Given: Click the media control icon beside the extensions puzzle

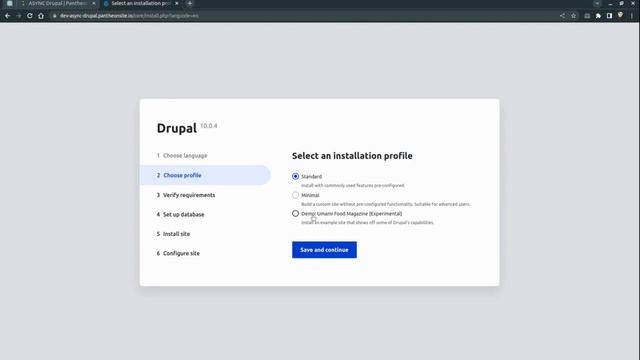Looking at the screenshot, I should coord(587,16).
